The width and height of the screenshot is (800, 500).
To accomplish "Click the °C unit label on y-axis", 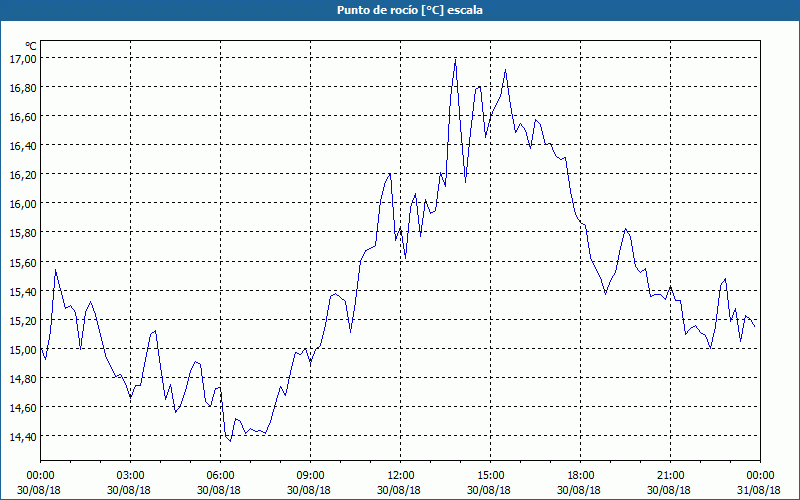I will click(31, 46).
